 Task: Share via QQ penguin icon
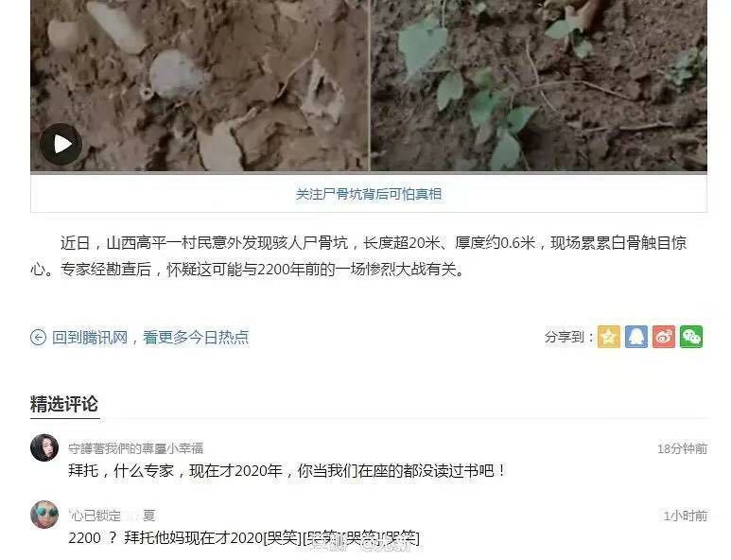point(636,337)
